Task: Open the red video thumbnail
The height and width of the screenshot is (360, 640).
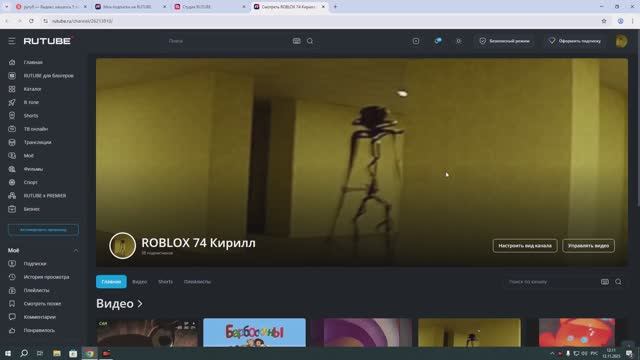Action: click(577, 333)
